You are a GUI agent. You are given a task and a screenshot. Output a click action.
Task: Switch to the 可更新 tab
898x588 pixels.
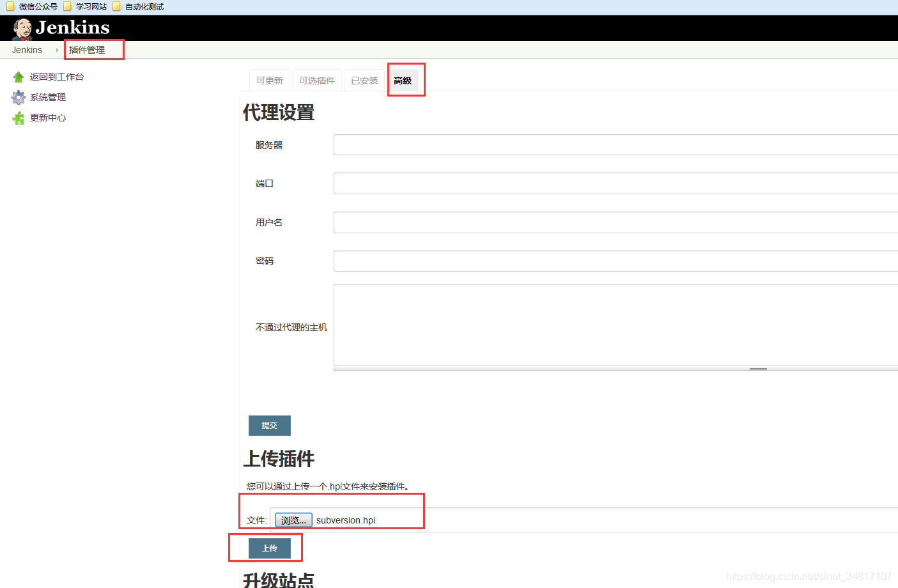(x=270, y=81)
